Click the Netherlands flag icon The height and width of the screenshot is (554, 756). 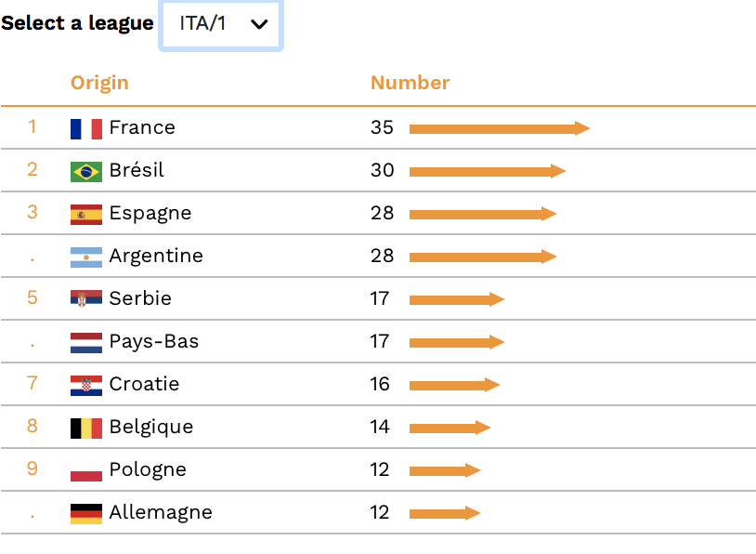pos(86,343)
